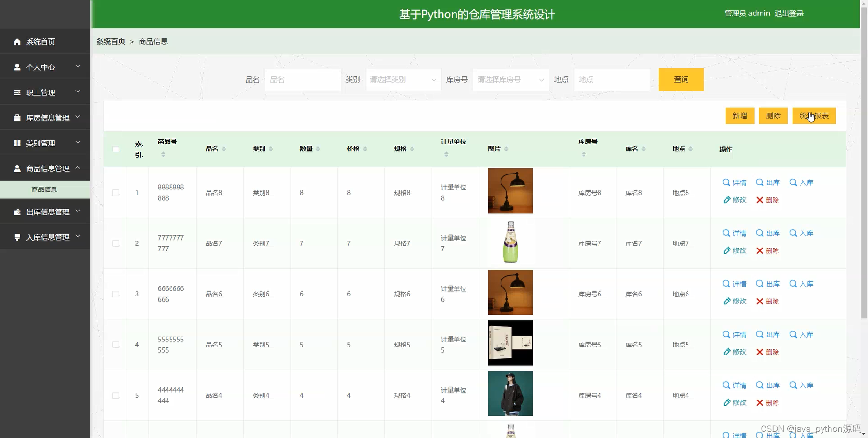Delete the 品名4 row
This screenshot has height=438, width=868.
click(x=768, y=402)
